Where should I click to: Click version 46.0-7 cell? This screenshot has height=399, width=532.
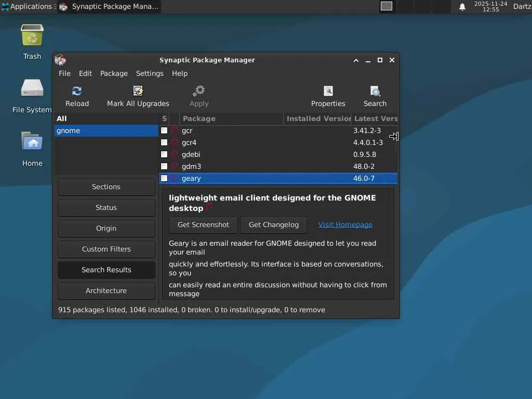point(364,178)
